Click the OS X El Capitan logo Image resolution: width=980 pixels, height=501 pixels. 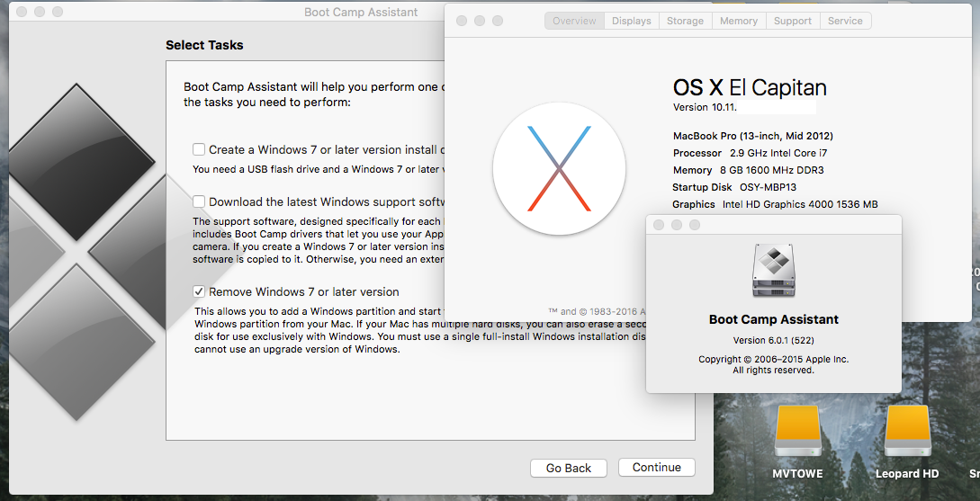pos(559,169)
